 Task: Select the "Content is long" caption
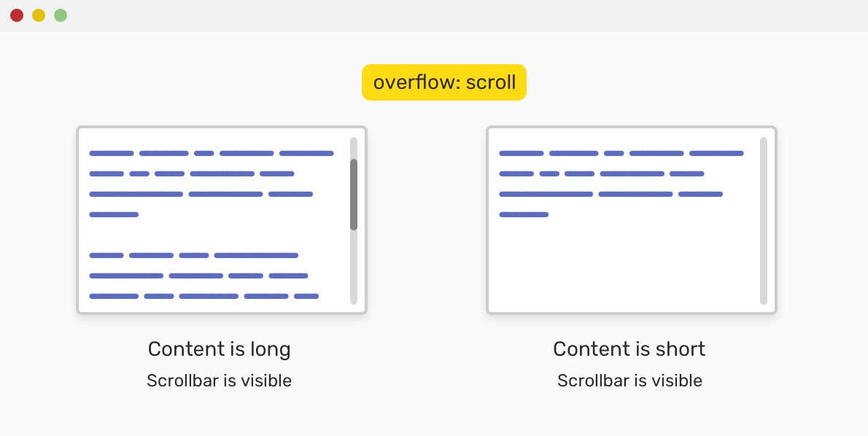219,349
